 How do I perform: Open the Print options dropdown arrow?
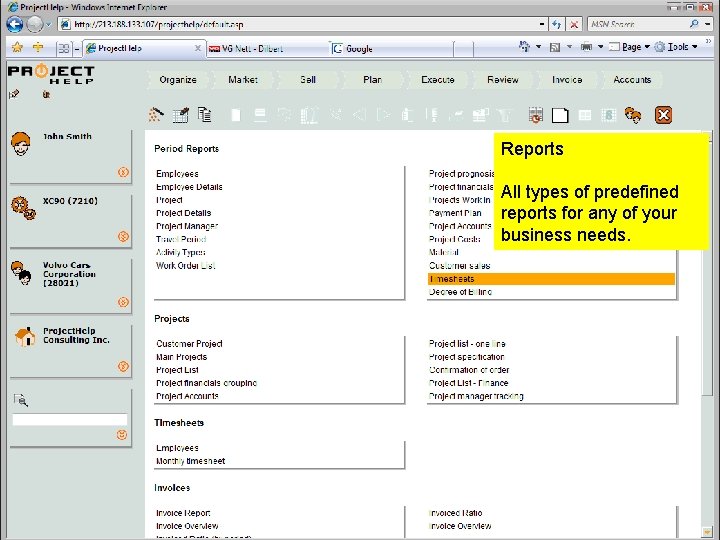pyautogui.click(x=601, y=47)
